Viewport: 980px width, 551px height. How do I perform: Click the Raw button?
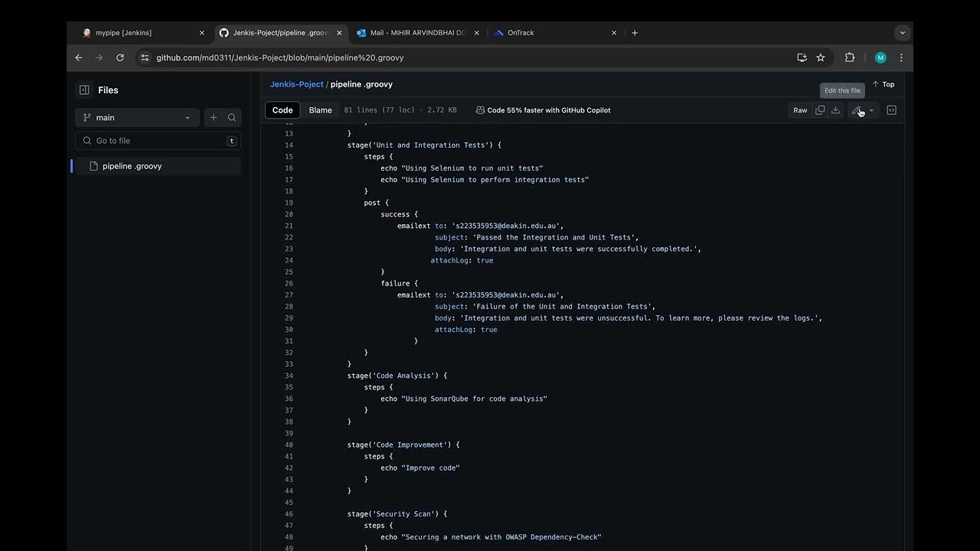pyautogui.click(x=800, y=110)
